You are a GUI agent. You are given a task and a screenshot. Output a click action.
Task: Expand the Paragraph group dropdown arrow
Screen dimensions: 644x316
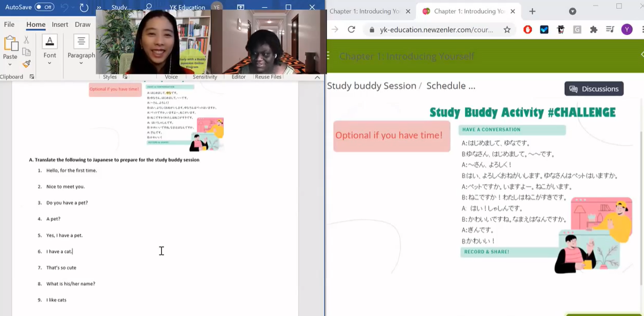point(81,64)
